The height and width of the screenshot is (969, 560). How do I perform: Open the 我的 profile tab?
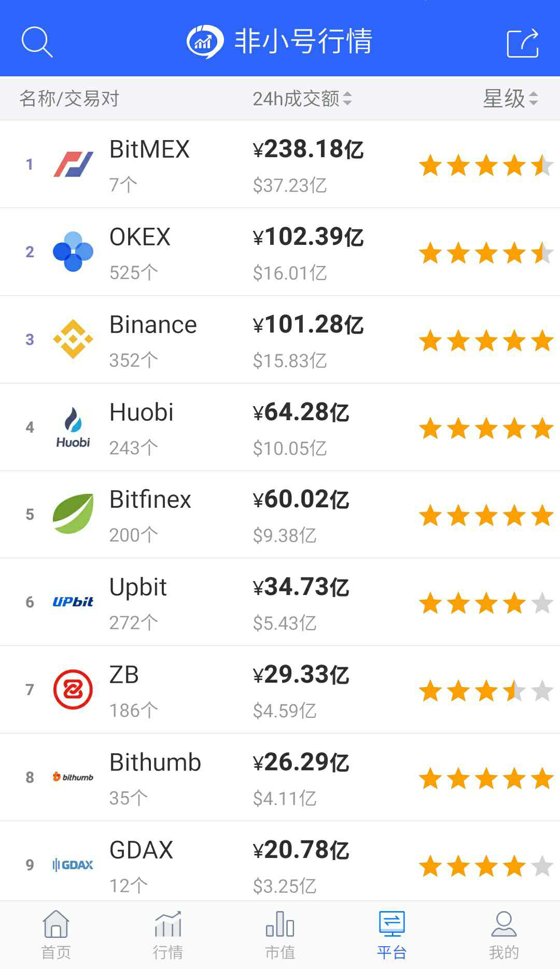point(503,935)
